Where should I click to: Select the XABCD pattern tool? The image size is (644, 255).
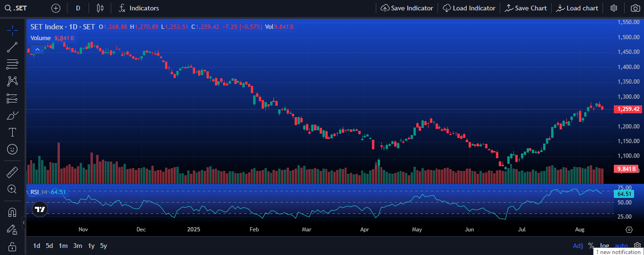(x=12, y=81)
